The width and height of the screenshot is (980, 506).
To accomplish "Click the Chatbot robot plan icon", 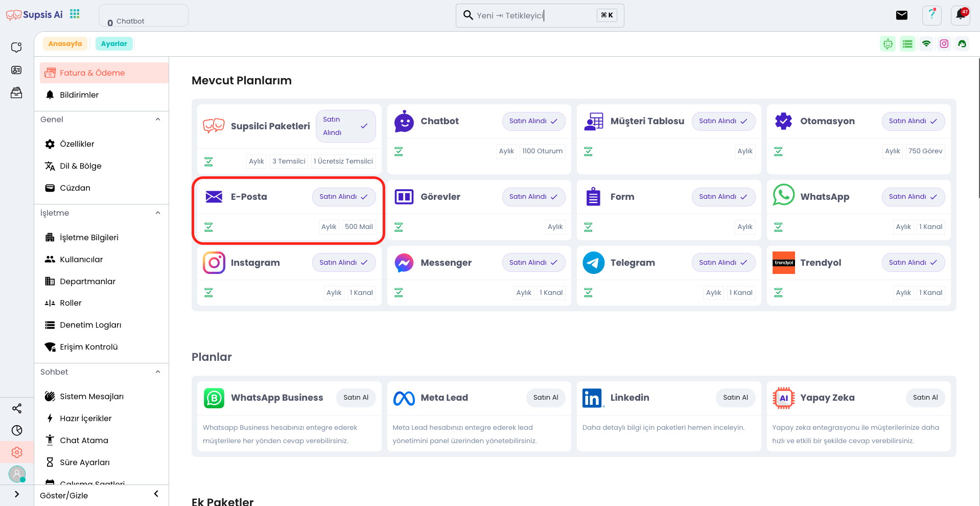I will 404,122.
